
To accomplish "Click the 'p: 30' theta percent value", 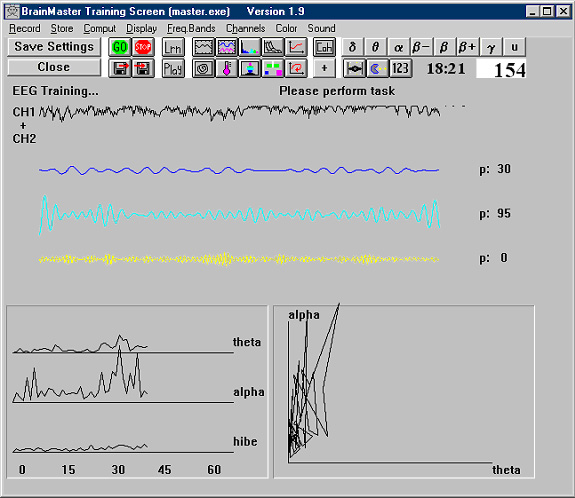I will click(x=495, y=169).
